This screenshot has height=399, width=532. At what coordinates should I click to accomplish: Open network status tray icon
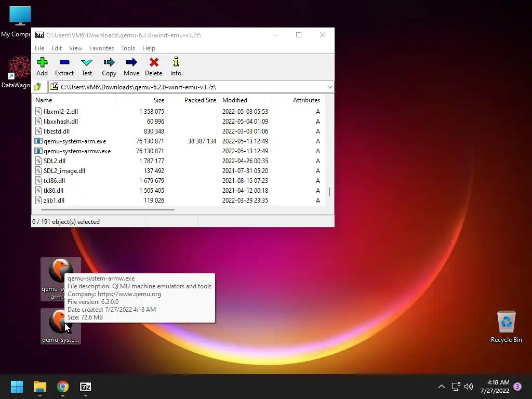(456, 387)
